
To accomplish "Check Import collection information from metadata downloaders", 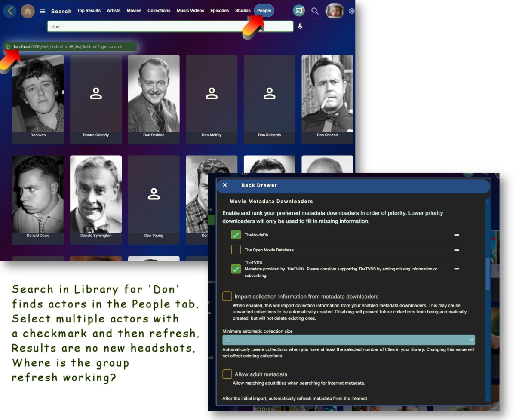I will pos(227,296).
